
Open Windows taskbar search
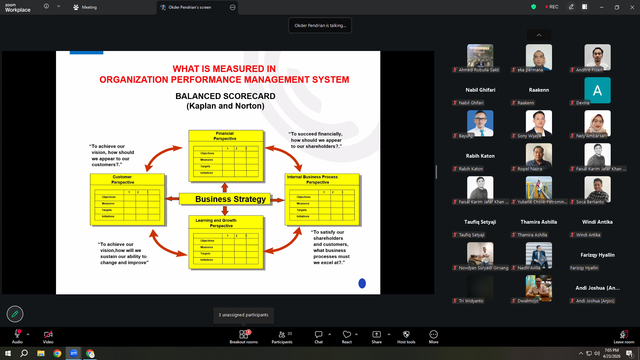[24, 353]
